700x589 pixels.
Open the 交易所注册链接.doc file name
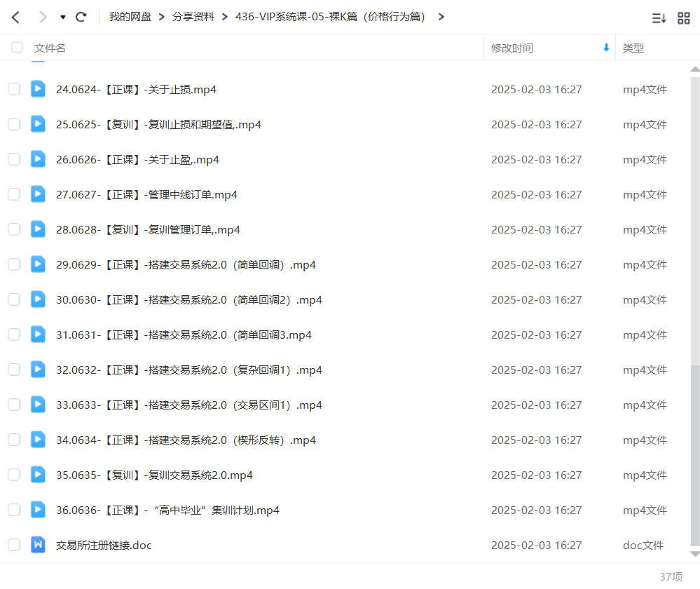(104, 545)
